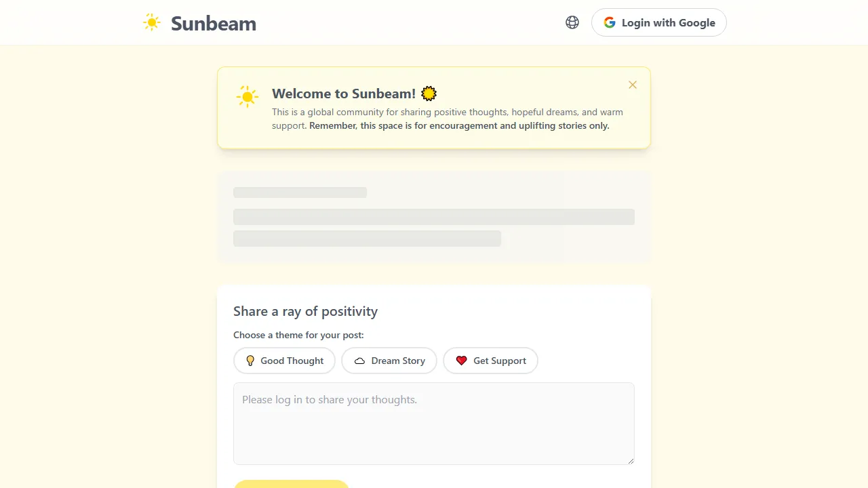Click the loading placeholder card
Viewport: 868px width, 488px height.
click(434, 216)
